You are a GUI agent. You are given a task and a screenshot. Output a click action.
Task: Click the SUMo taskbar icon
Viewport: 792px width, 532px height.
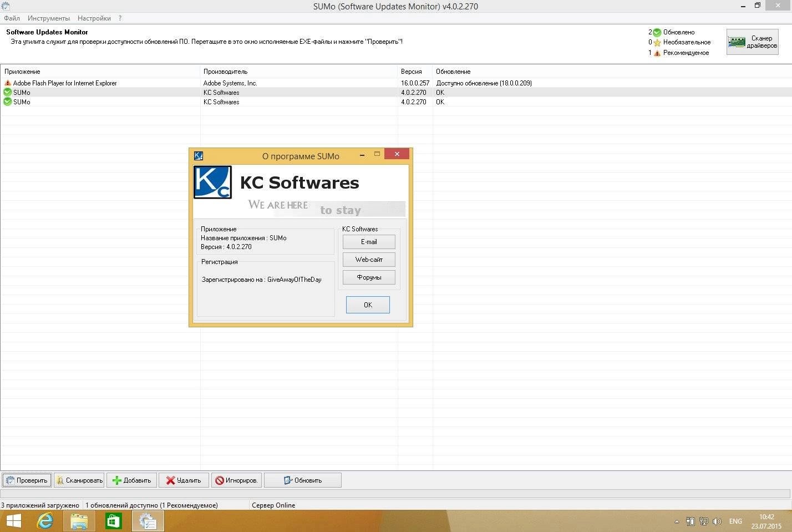click(148, 521)
